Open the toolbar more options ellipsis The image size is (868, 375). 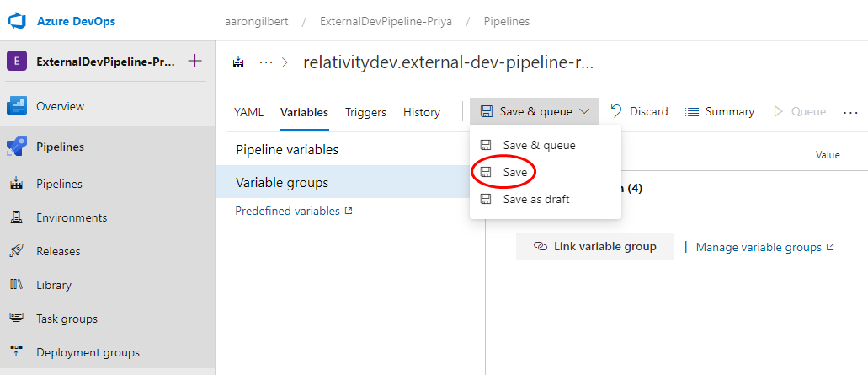850,112
